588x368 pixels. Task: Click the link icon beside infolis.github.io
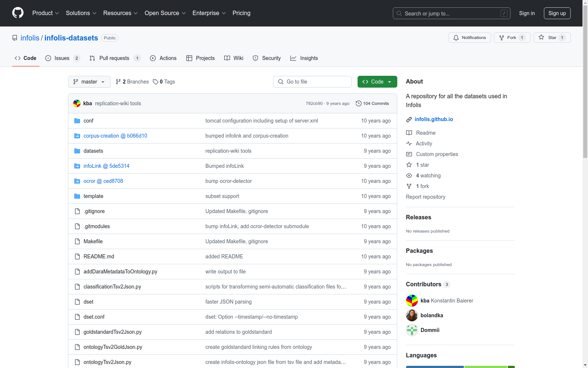pyautogui.click(x=409, y=120)
